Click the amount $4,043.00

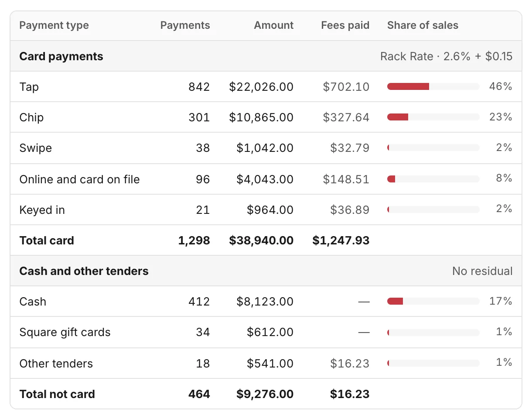point(265,179)
